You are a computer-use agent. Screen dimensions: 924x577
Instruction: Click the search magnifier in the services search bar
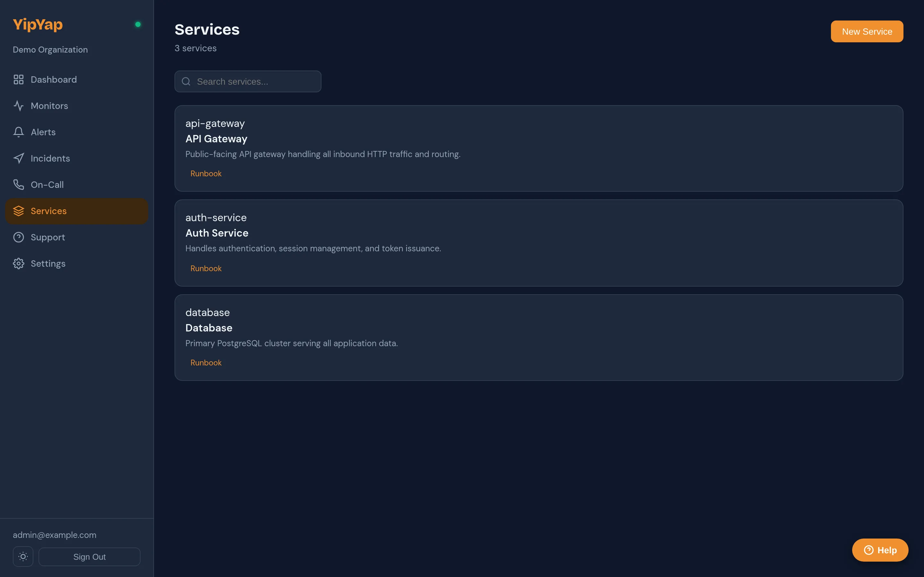pyautogui.click(x=186, y=81)
